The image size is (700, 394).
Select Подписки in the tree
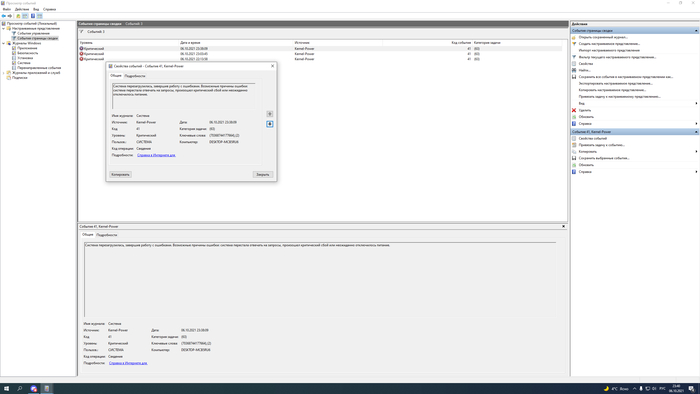point(20,78)
